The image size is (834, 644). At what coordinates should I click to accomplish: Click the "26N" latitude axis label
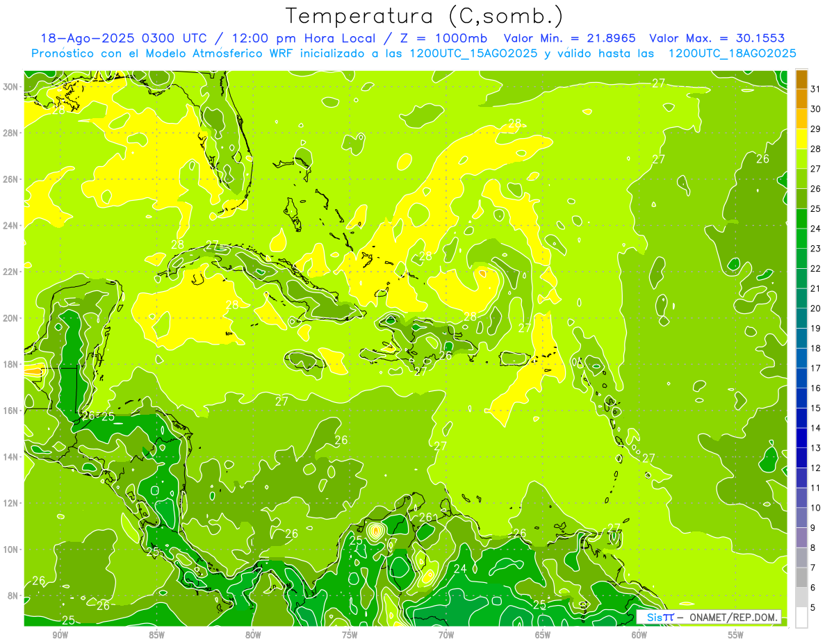coord(10,179)
